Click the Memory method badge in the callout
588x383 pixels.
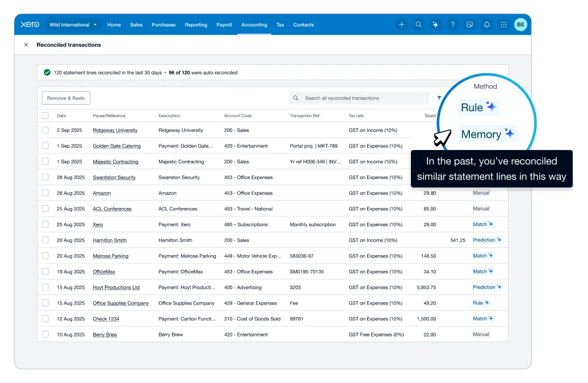[x=488, y=134]
